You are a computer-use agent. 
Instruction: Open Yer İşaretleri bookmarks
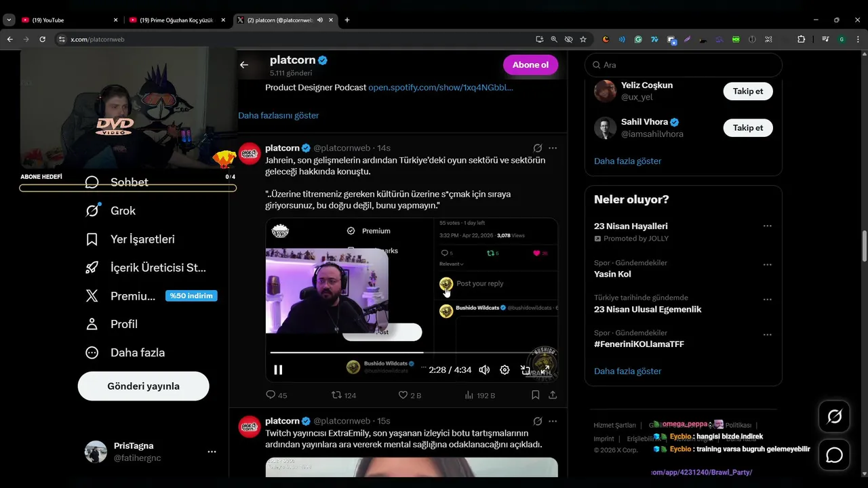pos(130,239)
